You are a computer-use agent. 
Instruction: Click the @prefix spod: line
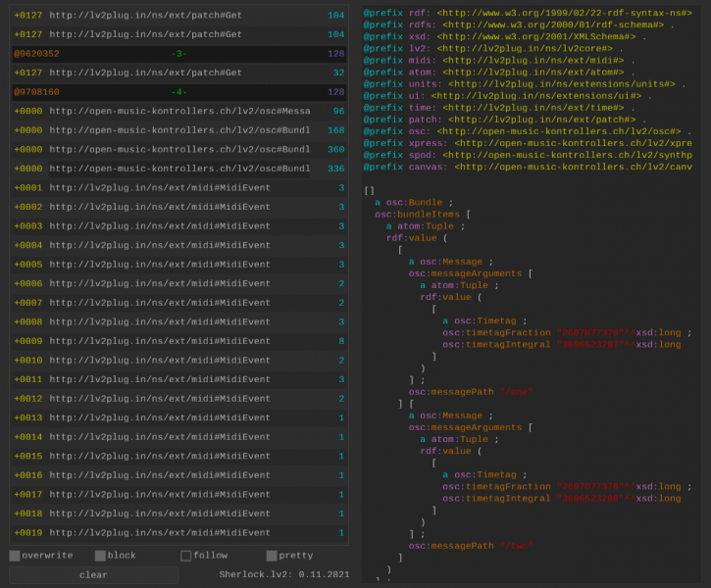(528, 155)
